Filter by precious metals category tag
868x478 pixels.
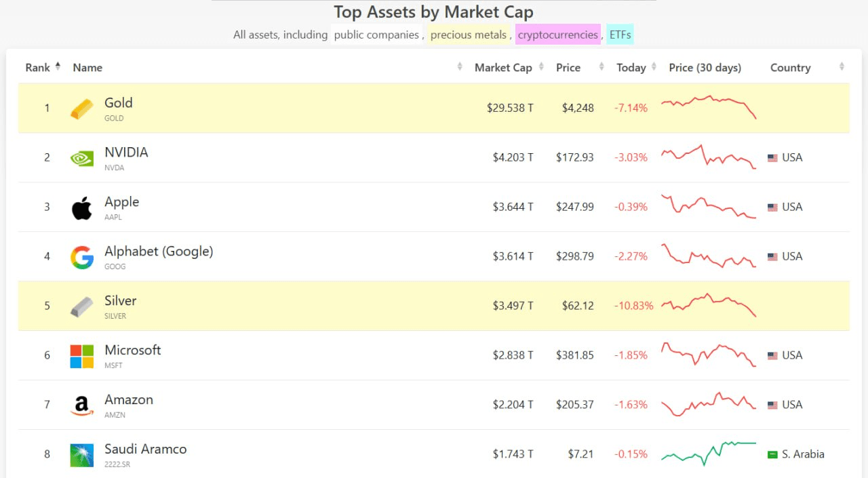(x=468, y=35)
